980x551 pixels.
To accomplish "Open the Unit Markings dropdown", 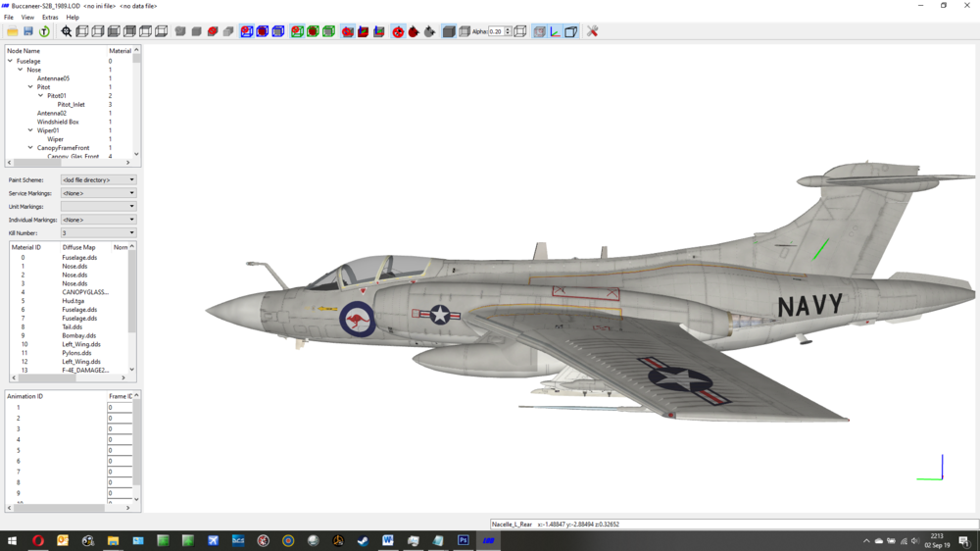I will (x=98, y=207).
